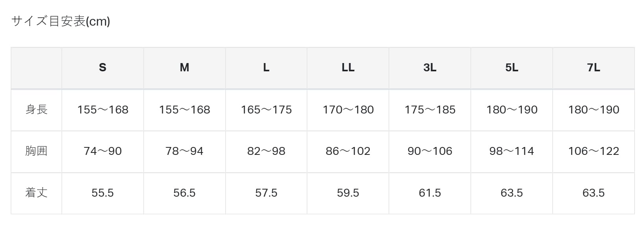Image resolution: width=644 pixels, height=225 pixels.
Task: Click the 身長 row label
Action: (36, 110)
